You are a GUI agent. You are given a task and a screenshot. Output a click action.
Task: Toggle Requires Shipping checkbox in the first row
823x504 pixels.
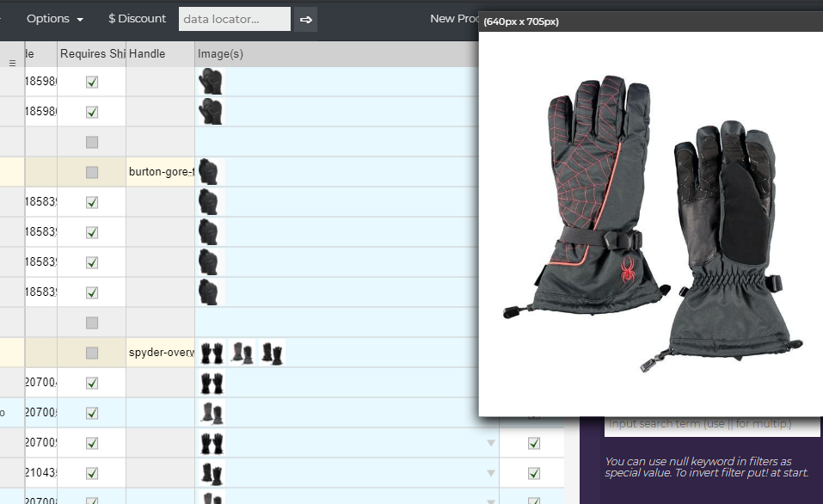92,82
